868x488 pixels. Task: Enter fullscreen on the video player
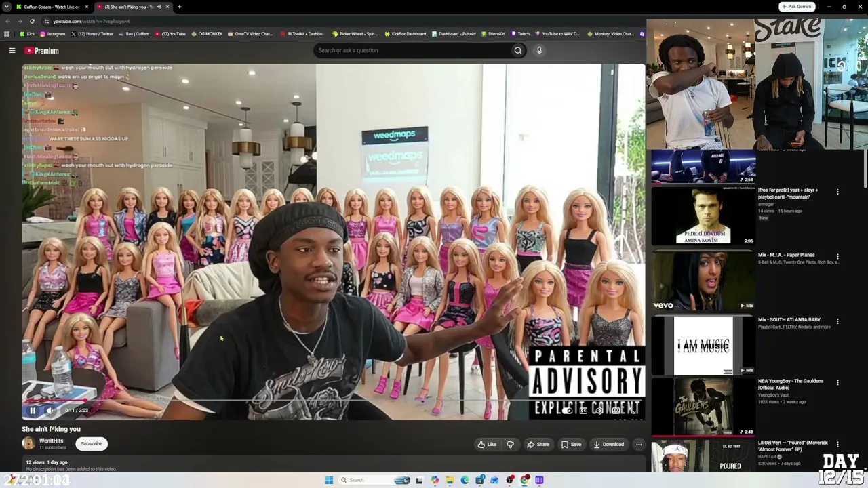[x=632, y=410]
